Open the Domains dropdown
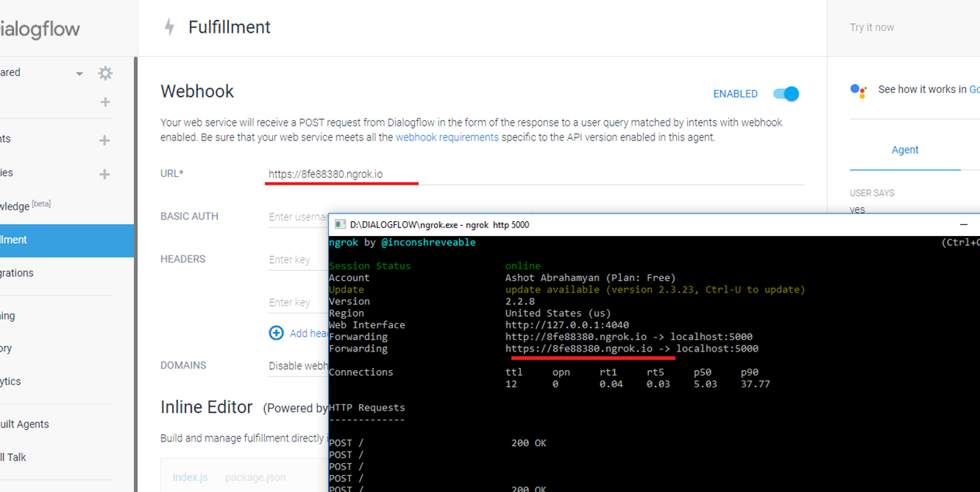 point(298,366)
